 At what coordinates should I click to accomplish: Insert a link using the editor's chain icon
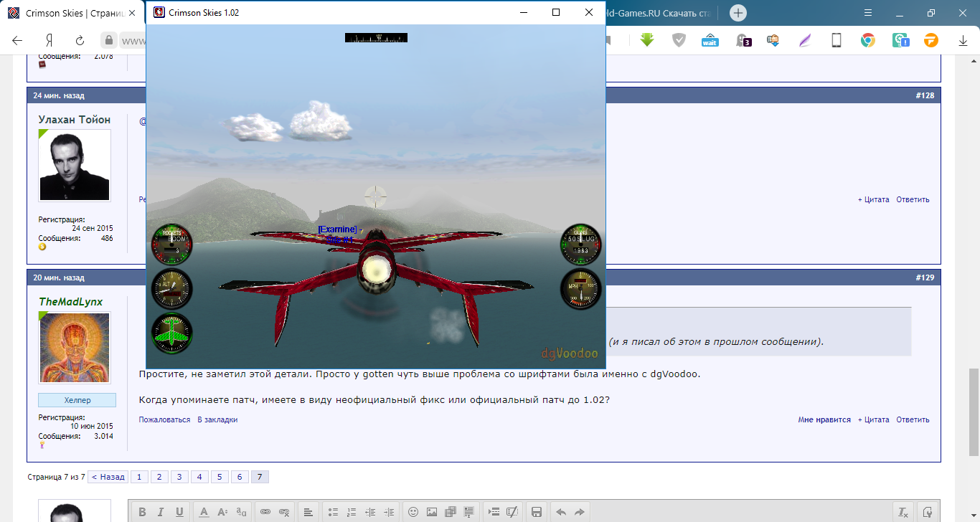click(x=265, y=512)
